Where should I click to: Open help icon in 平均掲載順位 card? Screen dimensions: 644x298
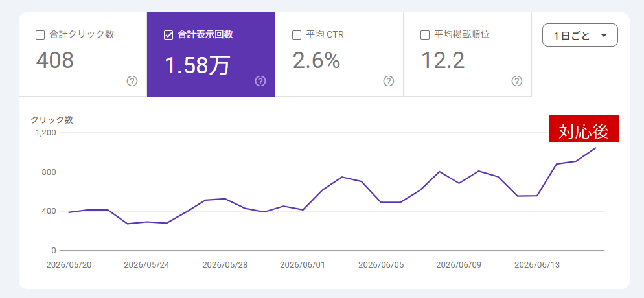(516, 81)
